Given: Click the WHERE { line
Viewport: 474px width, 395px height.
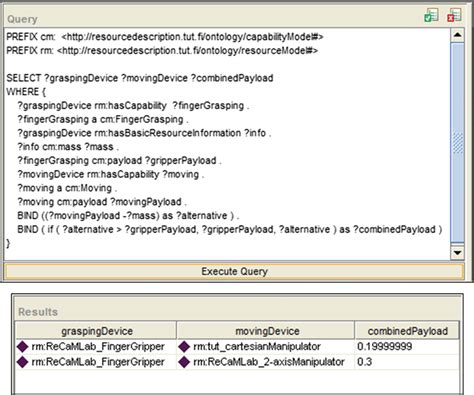Looking at the screenshot, I should pos(26,92).
